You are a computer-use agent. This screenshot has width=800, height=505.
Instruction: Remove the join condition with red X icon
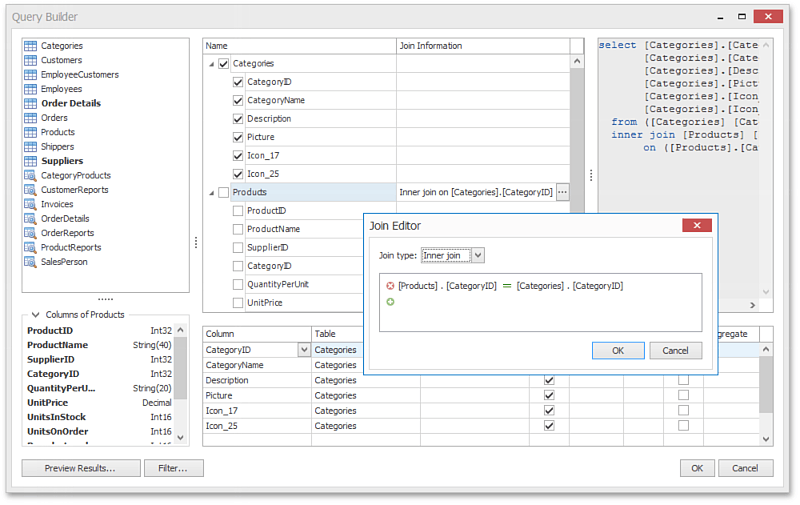coord(390,286)
